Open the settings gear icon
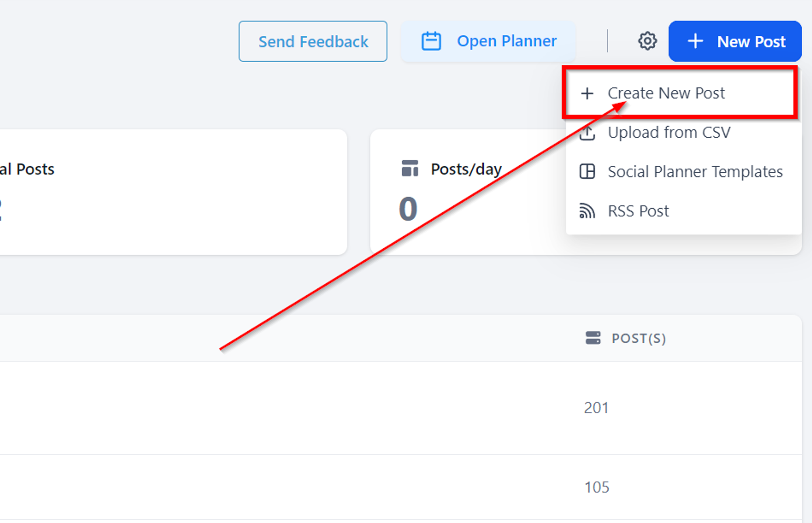Viewport: 812px width, 523px height. [647, 41]
